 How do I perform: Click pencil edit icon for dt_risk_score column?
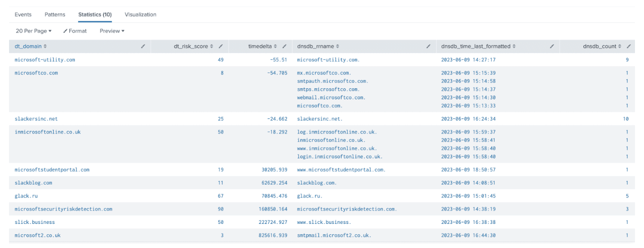(221, 46)
